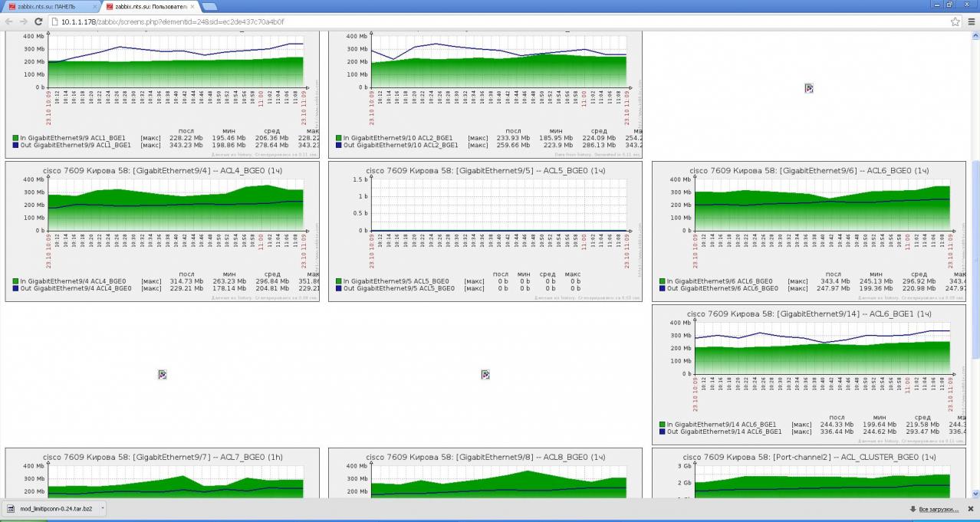Close the downloads bar
The image size is (980, 522).
(970, 509)
